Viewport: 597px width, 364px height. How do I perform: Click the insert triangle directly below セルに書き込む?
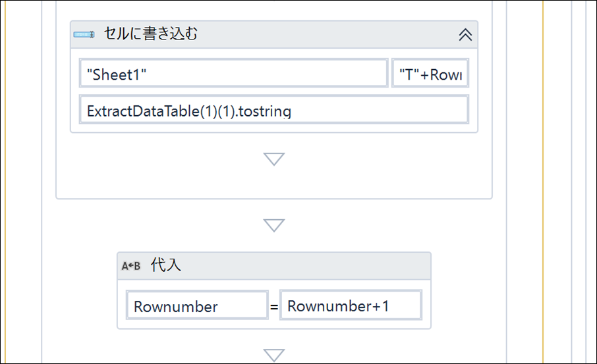(x=274, y=159)
